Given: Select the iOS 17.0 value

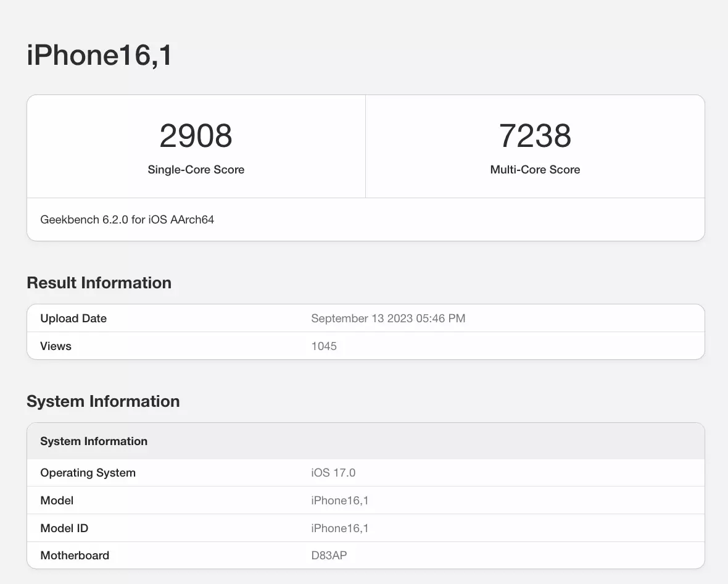Looking at the screenshot, I should (333, 473).
